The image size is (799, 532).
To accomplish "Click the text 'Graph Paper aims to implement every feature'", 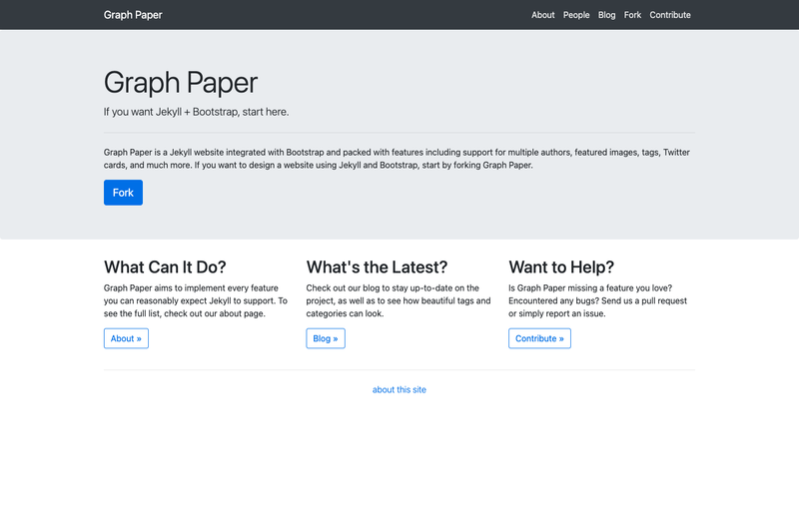I will pos(191,287).
